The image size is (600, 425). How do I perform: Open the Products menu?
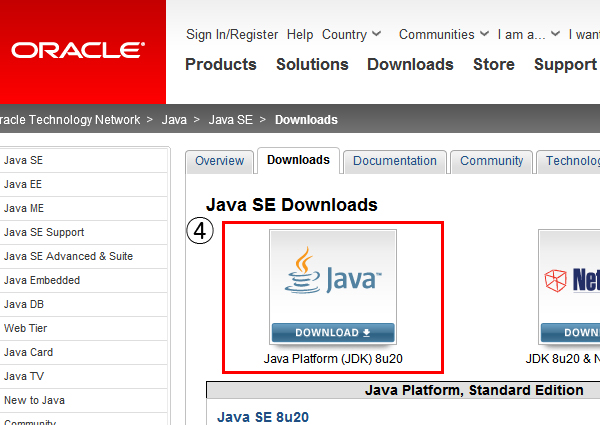(x=221, y=64)
